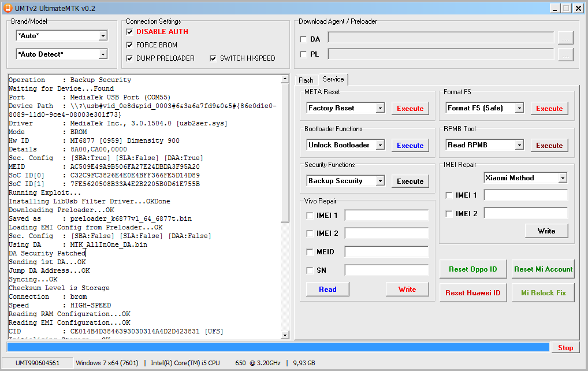Expand Read RPMB dropdown
Image resolution: width=588 pixels, height=371 pixels.
pos(519,145)
